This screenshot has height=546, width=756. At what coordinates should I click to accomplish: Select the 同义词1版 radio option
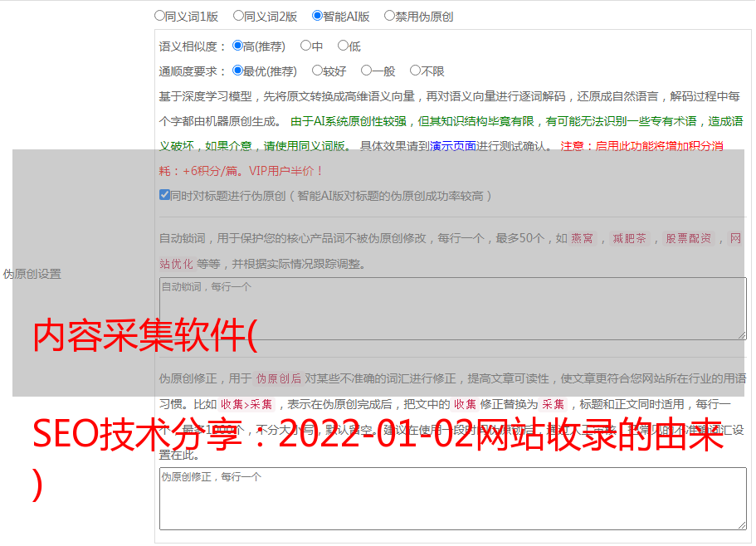(159, 16)
